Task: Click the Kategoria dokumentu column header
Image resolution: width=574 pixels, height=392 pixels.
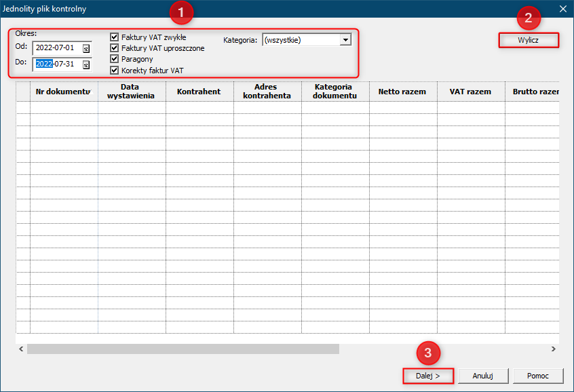Action: (335, 92)
